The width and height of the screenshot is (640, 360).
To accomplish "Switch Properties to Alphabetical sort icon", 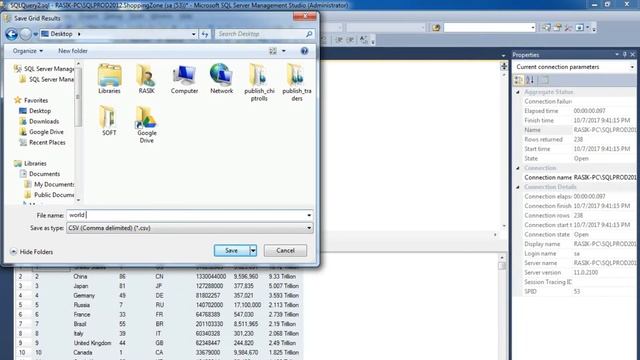I will pos(530,80).
